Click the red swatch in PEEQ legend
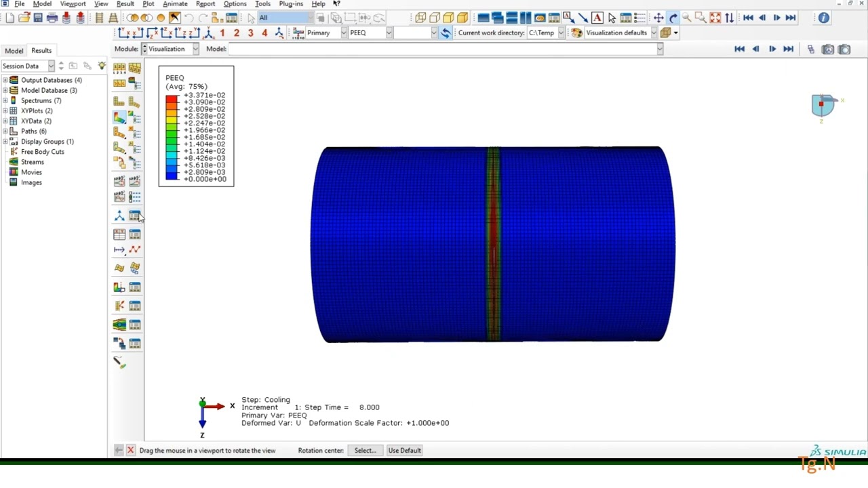Screen dimensions: 868x488 tap(172, 99)
